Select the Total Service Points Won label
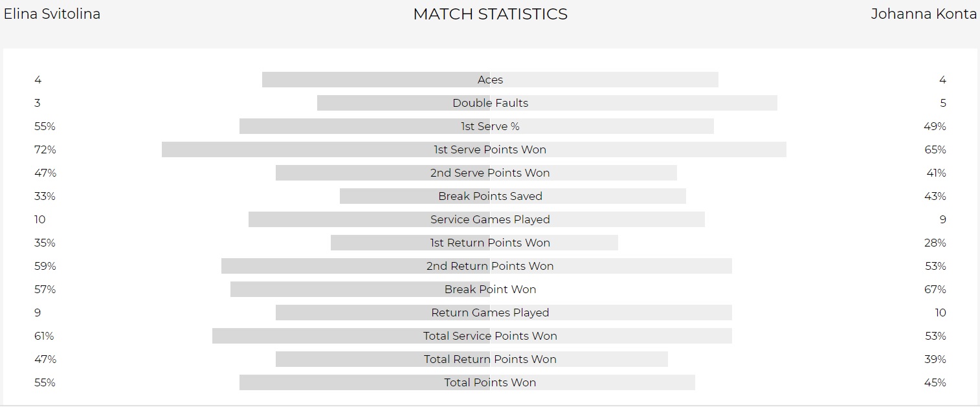The width and height of the screenshot is (980, 407). (x=490, y=336)
